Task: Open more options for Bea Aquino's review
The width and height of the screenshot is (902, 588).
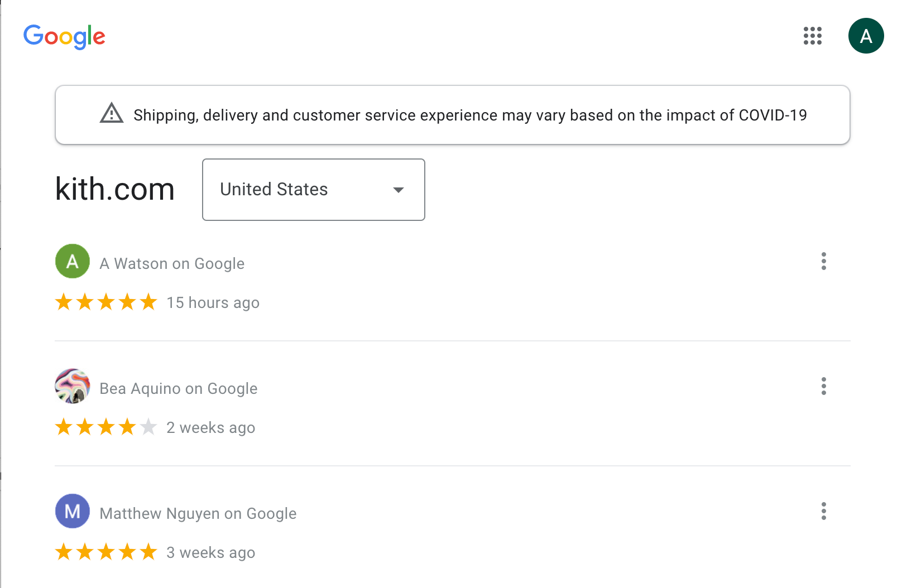Action: (823, 386)
